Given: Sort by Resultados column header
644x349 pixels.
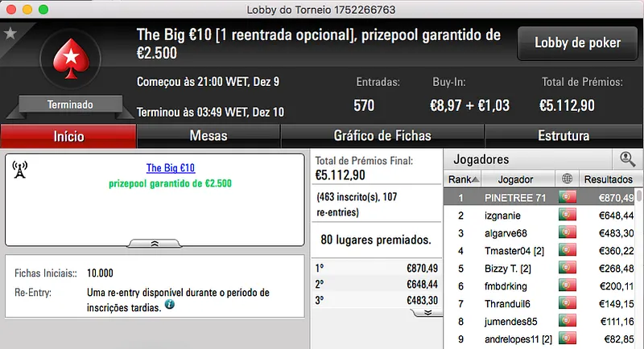Looking at the screenshot, I should 608,179.
